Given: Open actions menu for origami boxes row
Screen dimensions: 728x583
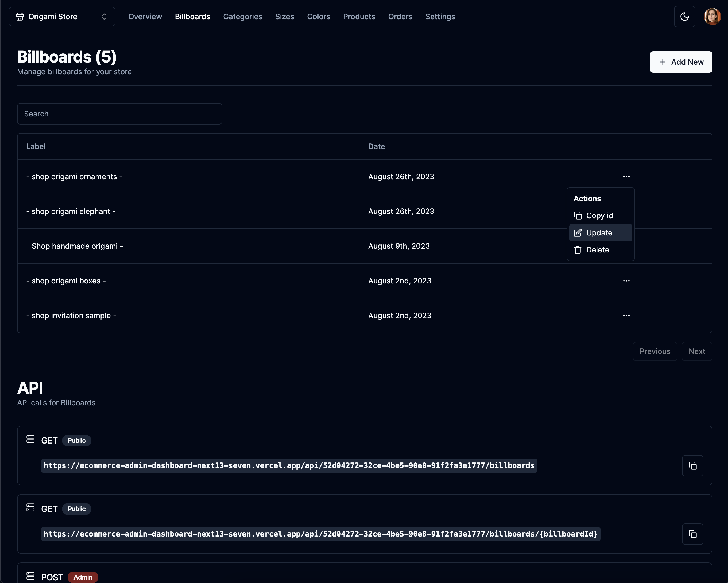Looking at the screenshot, I should (626, 281).
